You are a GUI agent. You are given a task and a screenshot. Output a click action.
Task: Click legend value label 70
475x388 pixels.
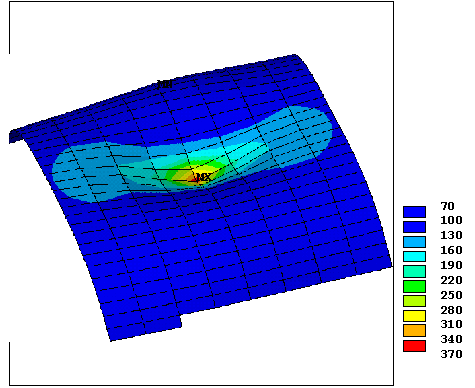pos(448,206)
